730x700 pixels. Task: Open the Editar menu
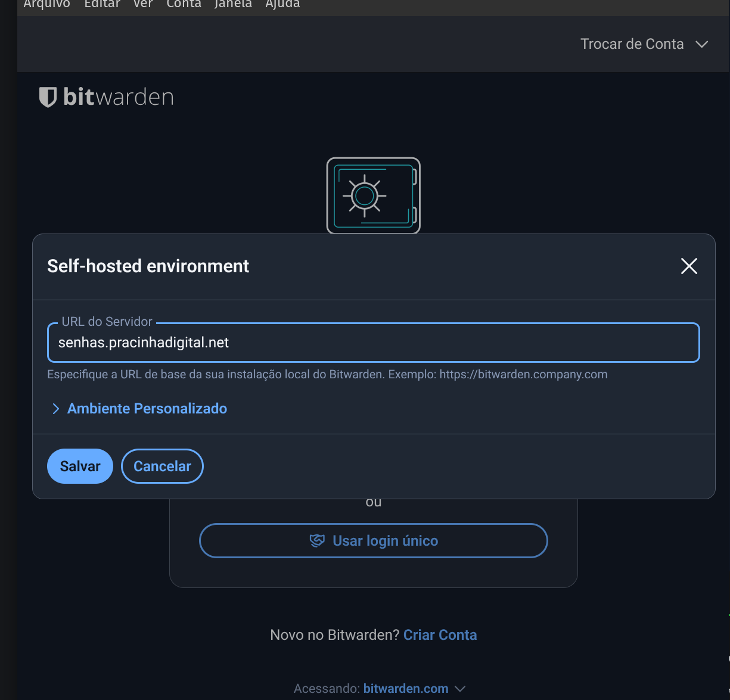click(102, 5)
